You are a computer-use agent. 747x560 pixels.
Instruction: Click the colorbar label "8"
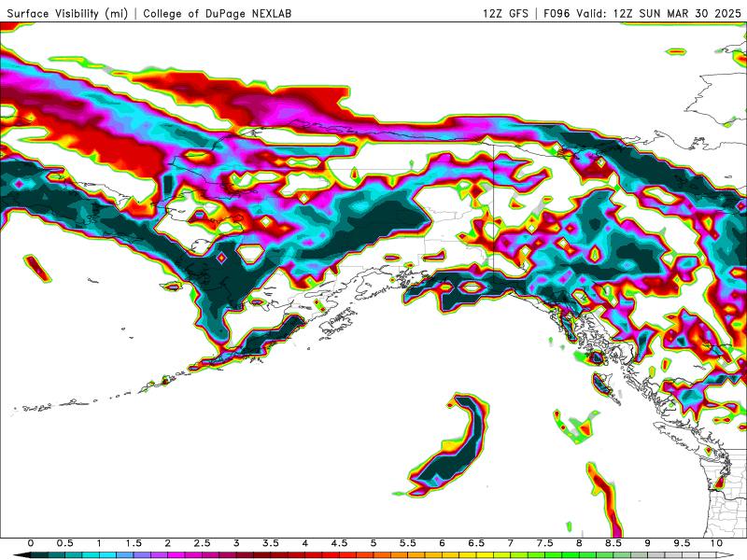pos(579,543)
